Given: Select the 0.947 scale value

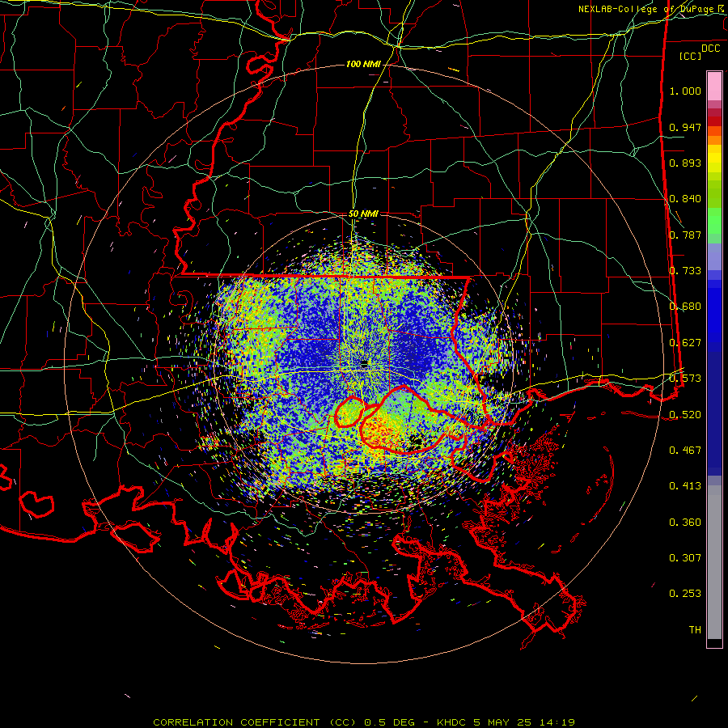Looking at the screenshot, I should tap(685, 127).
